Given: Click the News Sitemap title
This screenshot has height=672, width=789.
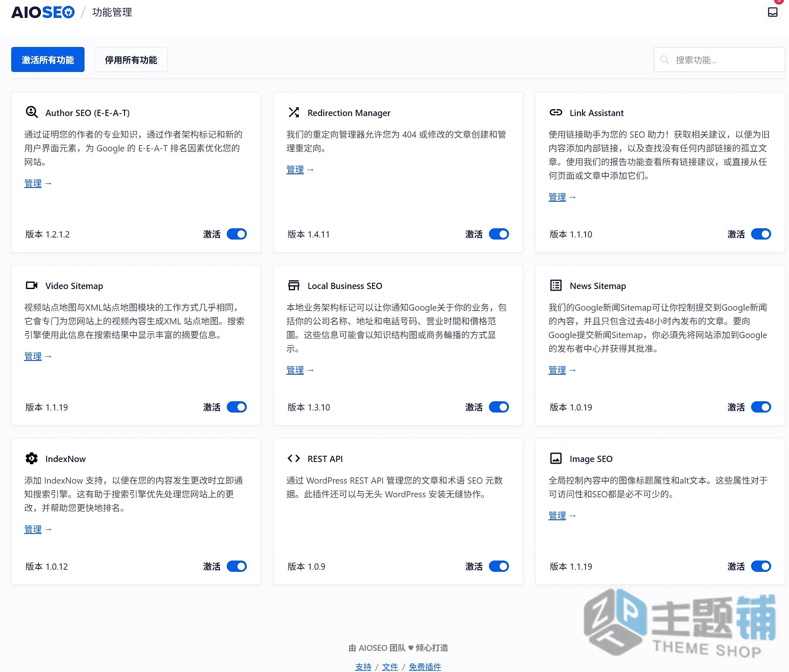Looking at the screenshot, I should pos(598,286).
